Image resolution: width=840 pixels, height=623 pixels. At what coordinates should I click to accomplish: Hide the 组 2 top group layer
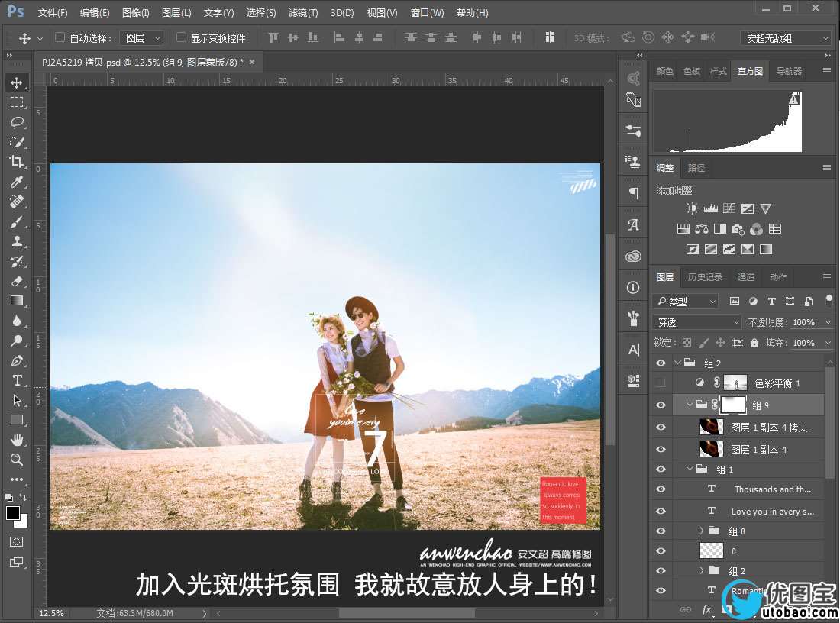tap(661, 363)
